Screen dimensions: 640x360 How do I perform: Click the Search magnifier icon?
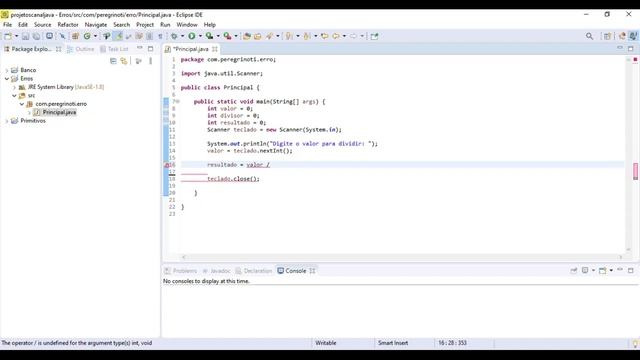tap(589, 36)
